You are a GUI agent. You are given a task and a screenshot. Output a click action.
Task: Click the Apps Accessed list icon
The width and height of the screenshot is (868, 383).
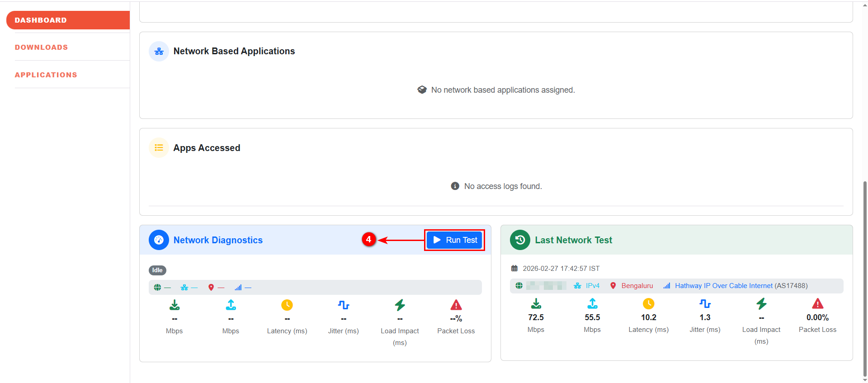159,148
